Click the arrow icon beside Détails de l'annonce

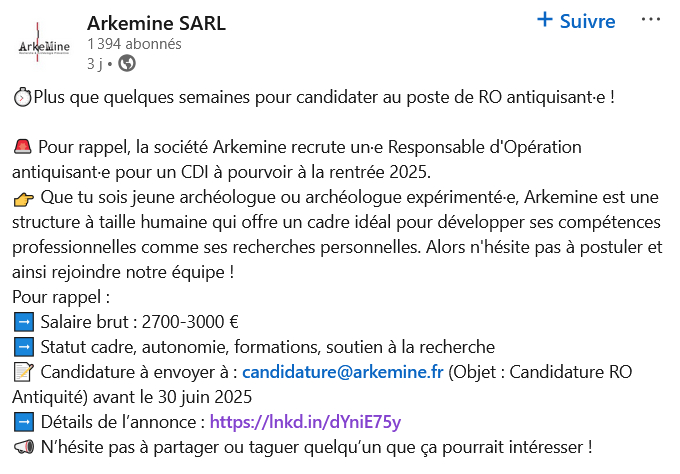[24, 422]
